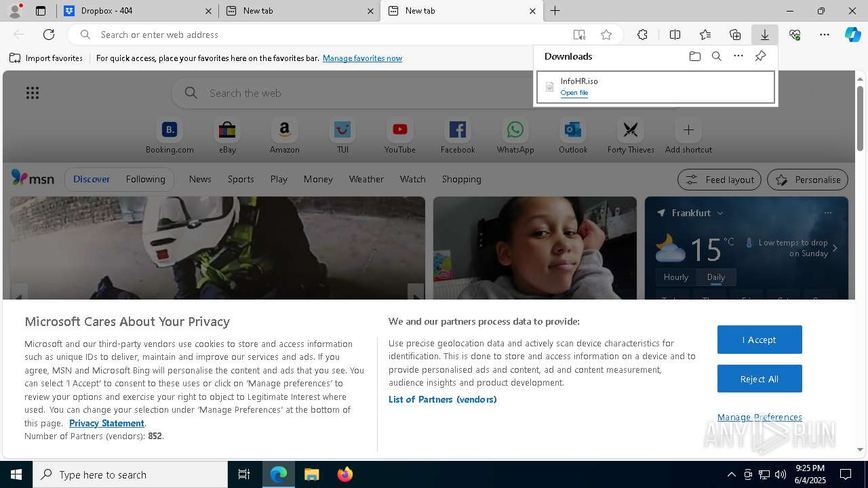Open Edge Settings and more menu

(825, 35)
